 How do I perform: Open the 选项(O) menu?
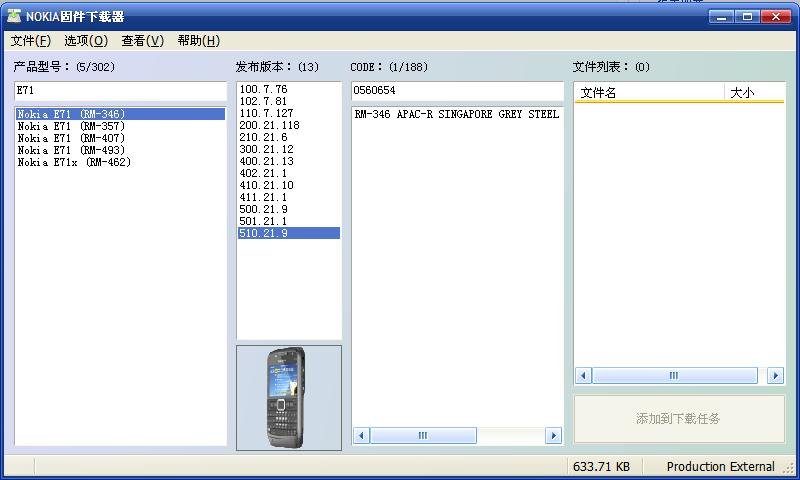click(x=86, y=41)
